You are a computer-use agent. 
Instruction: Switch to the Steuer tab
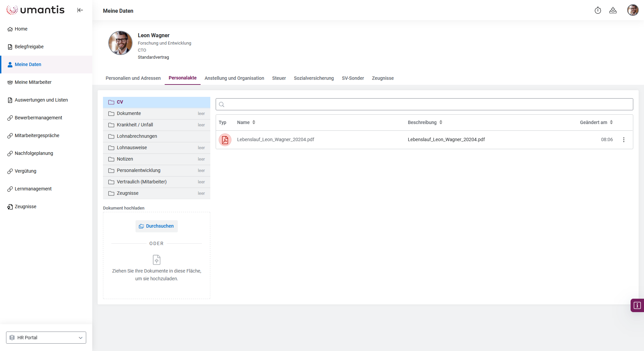coord(279,78)
